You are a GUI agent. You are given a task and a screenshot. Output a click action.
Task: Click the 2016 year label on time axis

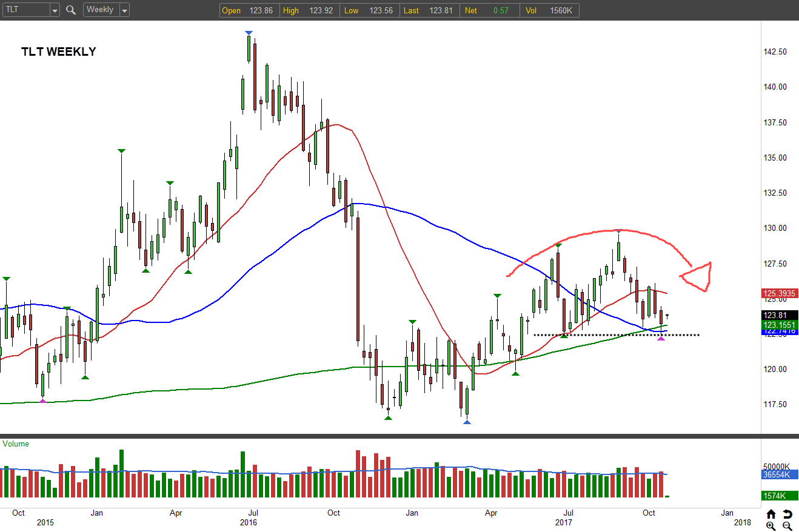[249, 522]
